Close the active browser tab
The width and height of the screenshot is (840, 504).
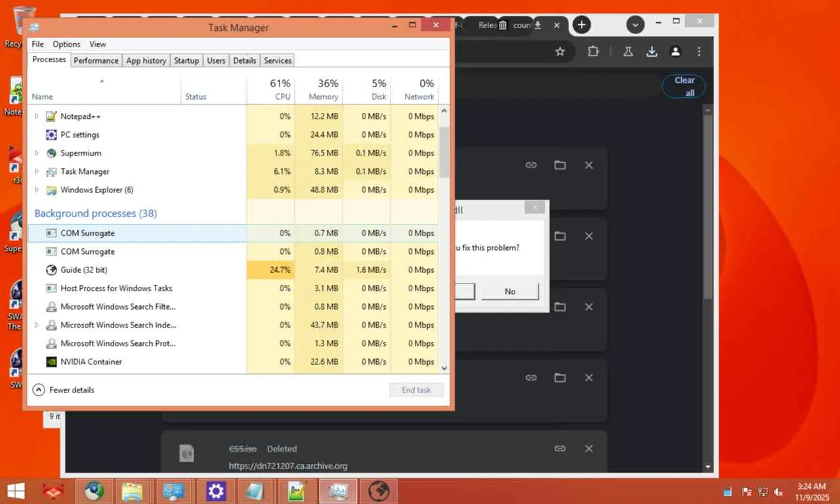tap(556, 25)
